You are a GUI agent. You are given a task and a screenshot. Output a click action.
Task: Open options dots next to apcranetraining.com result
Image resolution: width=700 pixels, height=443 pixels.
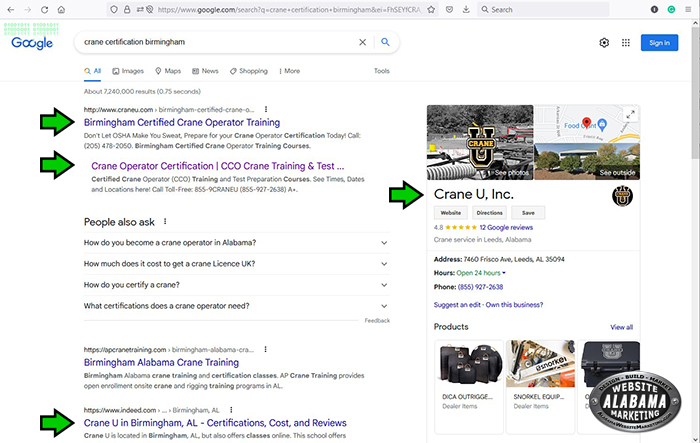pyautogui.click(x=265, y=349)
